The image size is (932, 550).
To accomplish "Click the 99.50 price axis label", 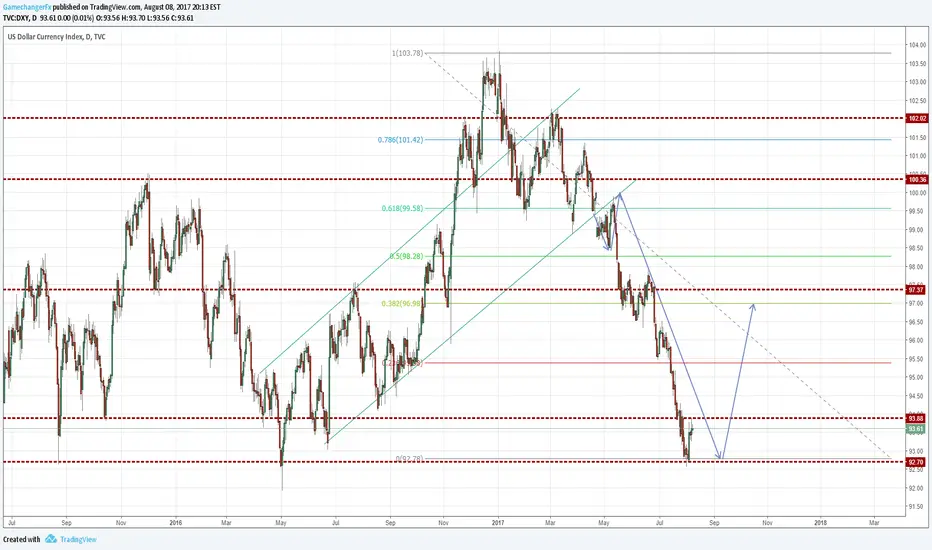I will [x=915, y=211].
